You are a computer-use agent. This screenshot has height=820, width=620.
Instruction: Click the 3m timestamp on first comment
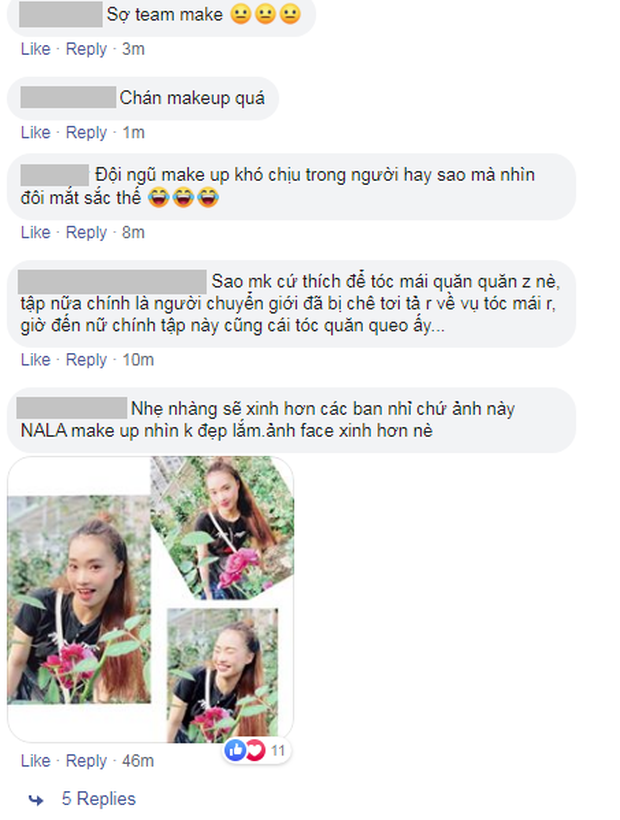(x=133, y=49)
